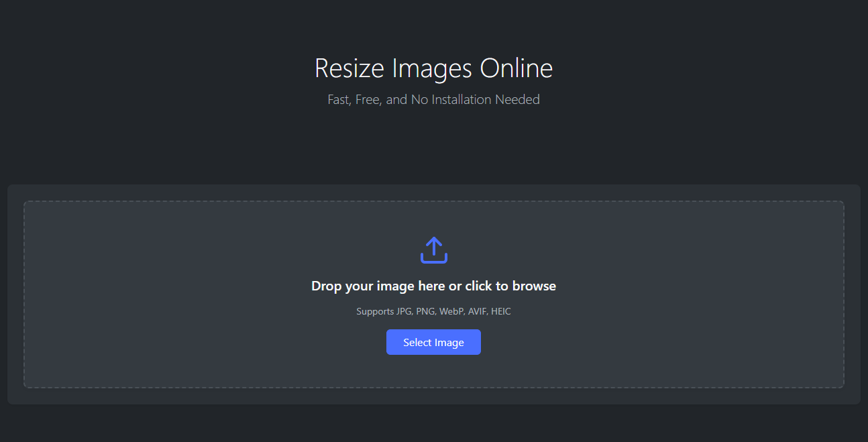Click the word 'Installation' in the subtitle
Screen dimensions: 868x442
tap(462, 100)
